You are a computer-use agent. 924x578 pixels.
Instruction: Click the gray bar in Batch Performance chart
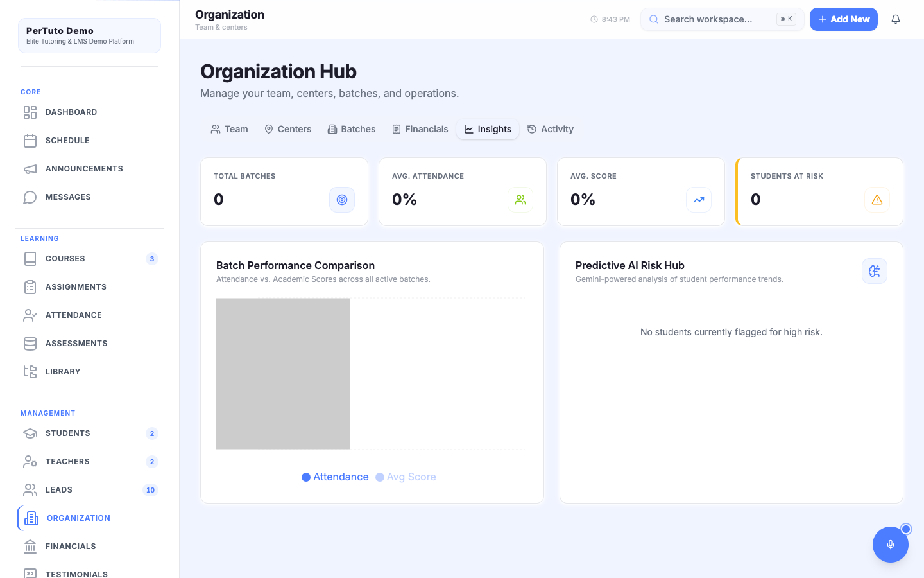(x=283, y=374)
